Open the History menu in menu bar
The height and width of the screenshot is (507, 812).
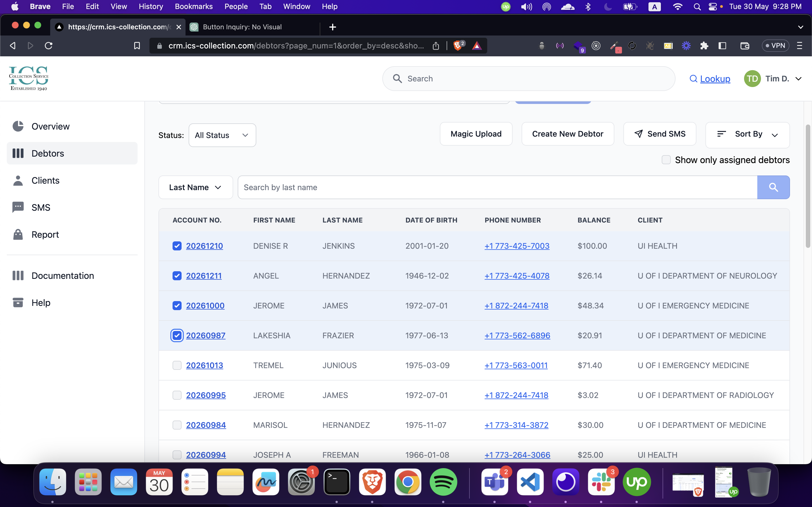pyautogui.click(x=151, y=6)
